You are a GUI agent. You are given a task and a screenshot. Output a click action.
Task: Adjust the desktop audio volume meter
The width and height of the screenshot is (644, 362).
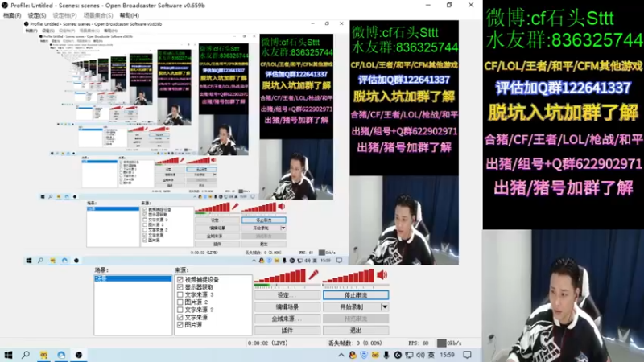click(x=349, y=276)
